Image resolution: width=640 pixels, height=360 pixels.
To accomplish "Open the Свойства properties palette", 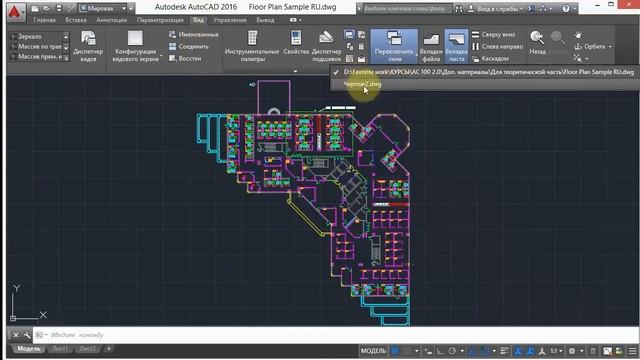I will [x=296, y=42].
